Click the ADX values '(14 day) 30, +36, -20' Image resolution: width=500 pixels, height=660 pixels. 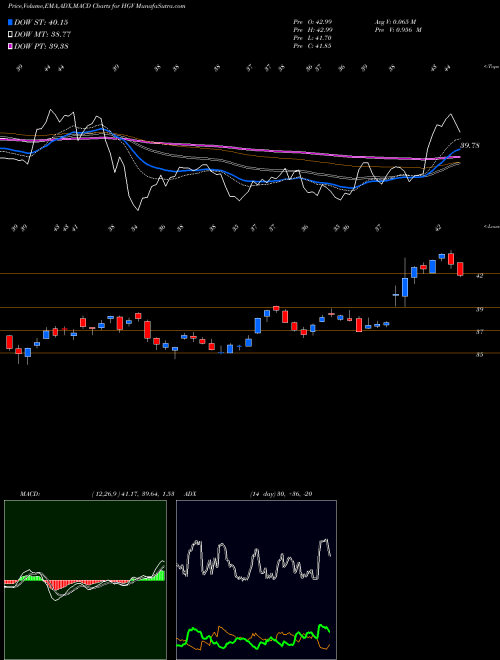(x=281, y=494)
